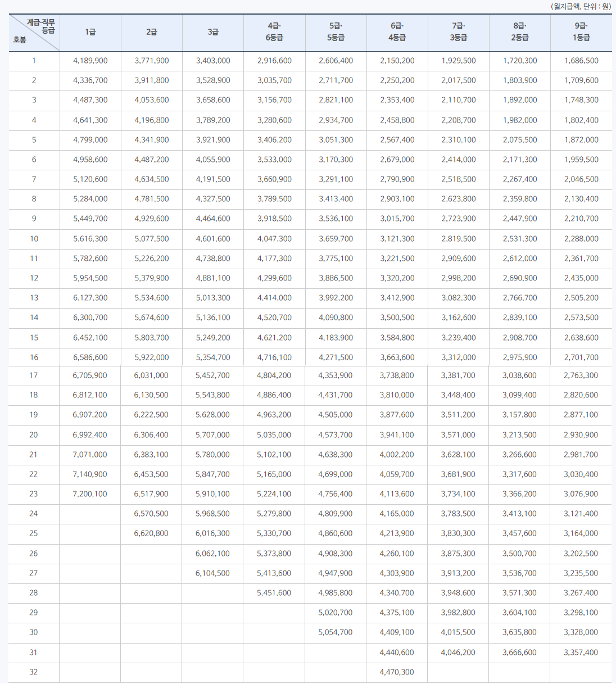Image resolution: width=616 pixels, height=693 pixels.
Task: Select the 3,357,400 value
Action: click(x=581, y=653)
